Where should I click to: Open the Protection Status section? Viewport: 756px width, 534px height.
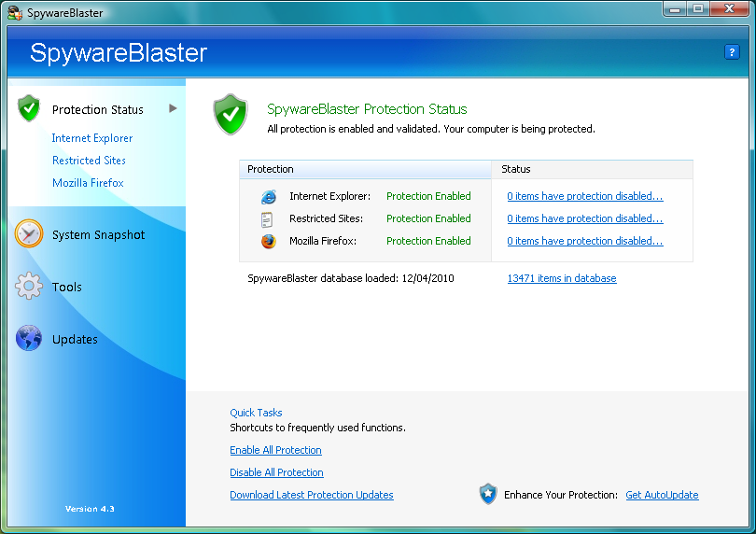click(x=97, y=110)
